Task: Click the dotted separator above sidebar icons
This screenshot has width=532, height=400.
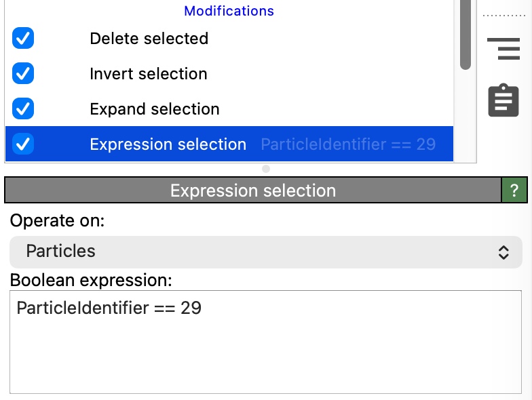Action: [x=503, y=15]
